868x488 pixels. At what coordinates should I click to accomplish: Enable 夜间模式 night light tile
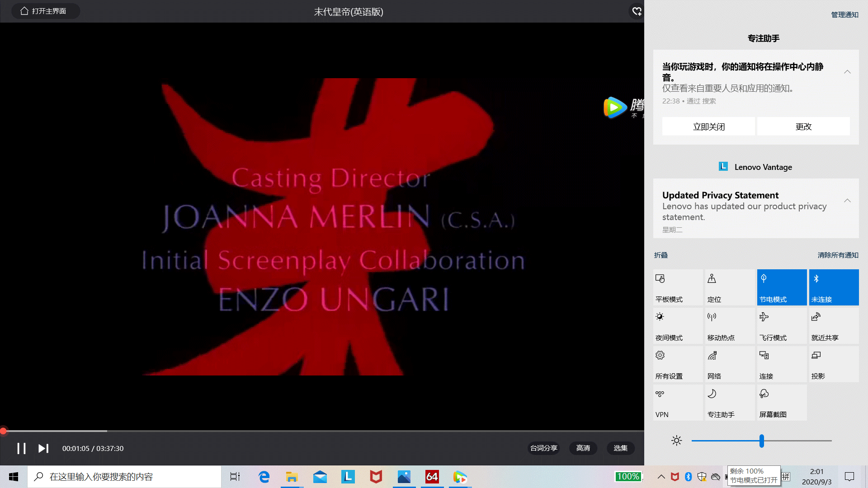(x=678, y=326)
